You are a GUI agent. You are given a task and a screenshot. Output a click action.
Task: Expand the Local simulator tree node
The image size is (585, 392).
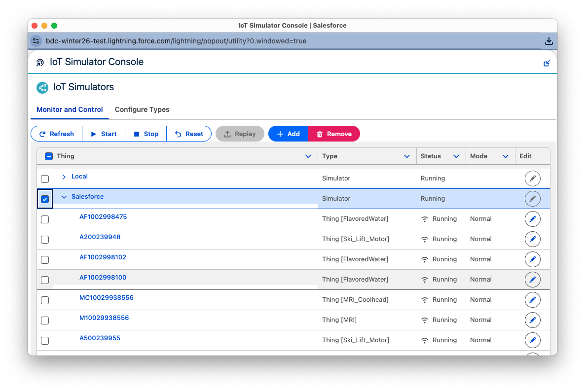64,177
